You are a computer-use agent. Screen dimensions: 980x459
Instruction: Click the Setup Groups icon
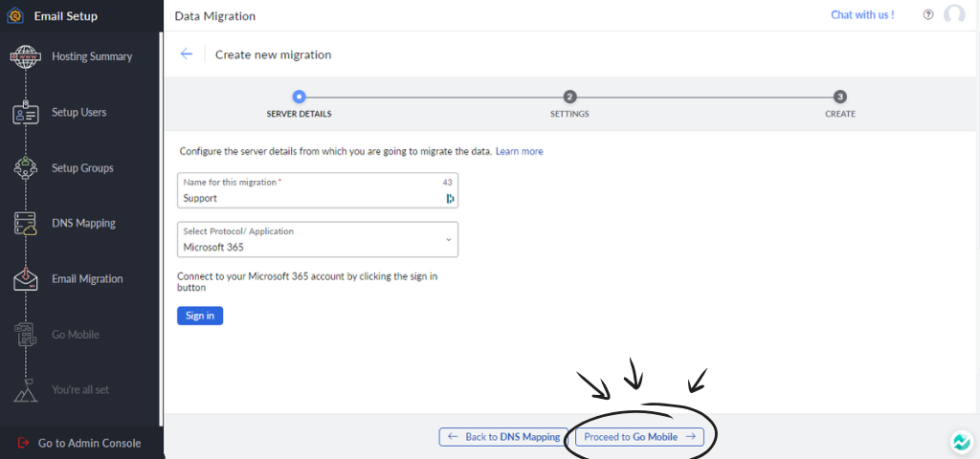point(25,168)
